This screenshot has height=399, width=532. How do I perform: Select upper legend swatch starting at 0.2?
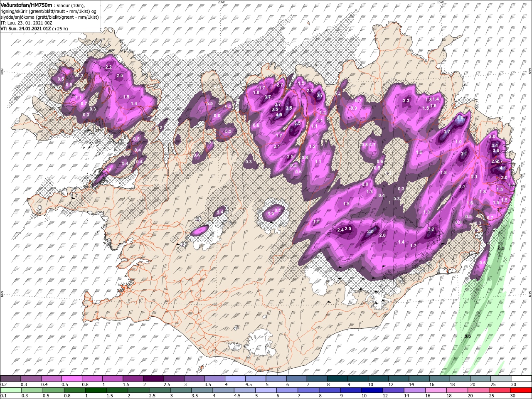[x=10, y=379]
